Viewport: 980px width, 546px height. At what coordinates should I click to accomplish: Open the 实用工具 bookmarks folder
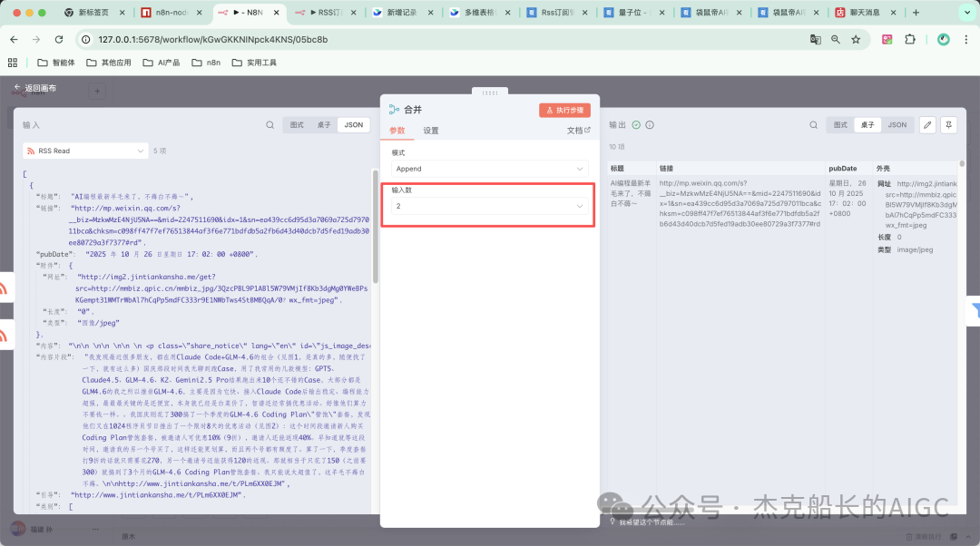coord(254,63)
